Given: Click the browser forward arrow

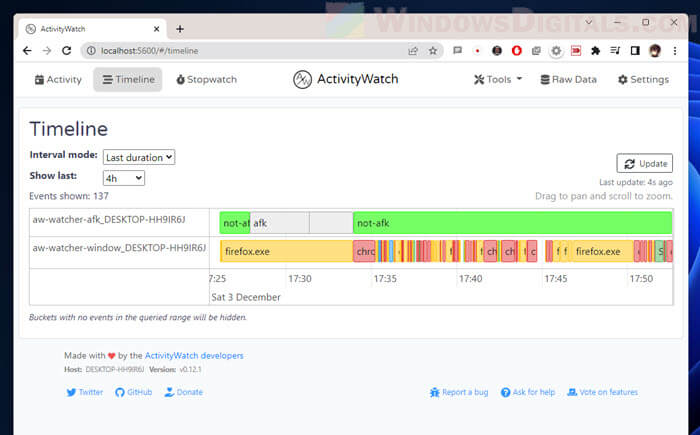Looking at the screenshot, I should click(47, 50).
